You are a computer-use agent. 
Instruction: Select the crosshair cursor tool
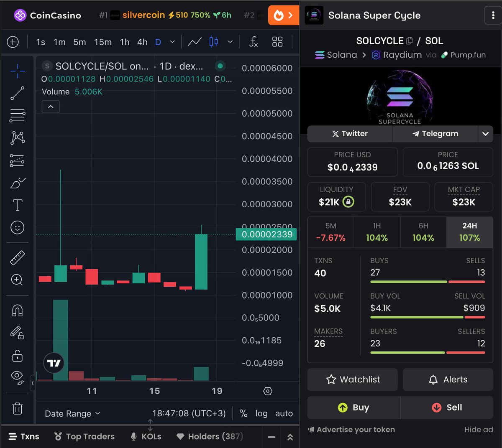point(18,71)
